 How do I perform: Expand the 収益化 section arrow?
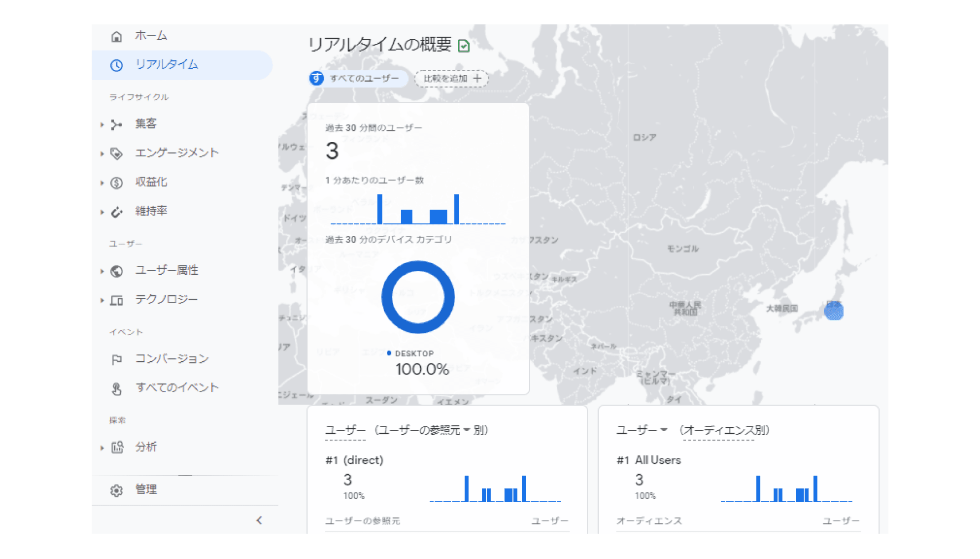tap(102, 183)
